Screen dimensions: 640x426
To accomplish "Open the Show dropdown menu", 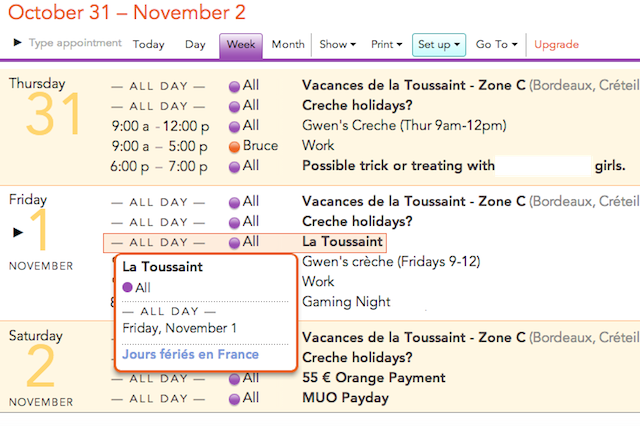I will click(x=337, y=45).
